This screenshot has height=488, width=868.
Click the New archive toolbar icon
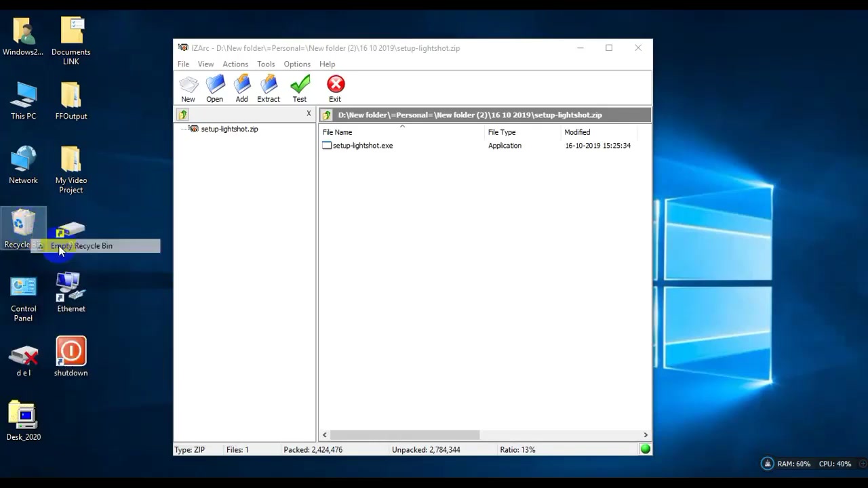(x=188, y=89)
